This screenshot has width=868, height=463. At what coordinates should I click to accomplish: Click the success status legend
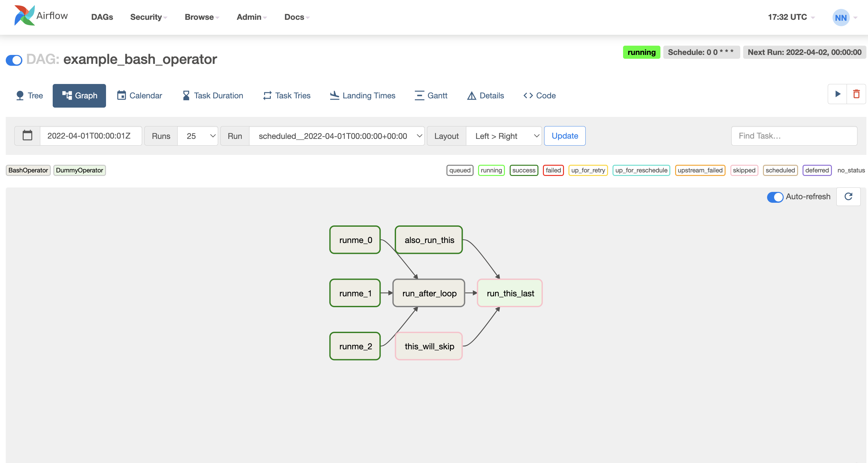click(524, 170)
